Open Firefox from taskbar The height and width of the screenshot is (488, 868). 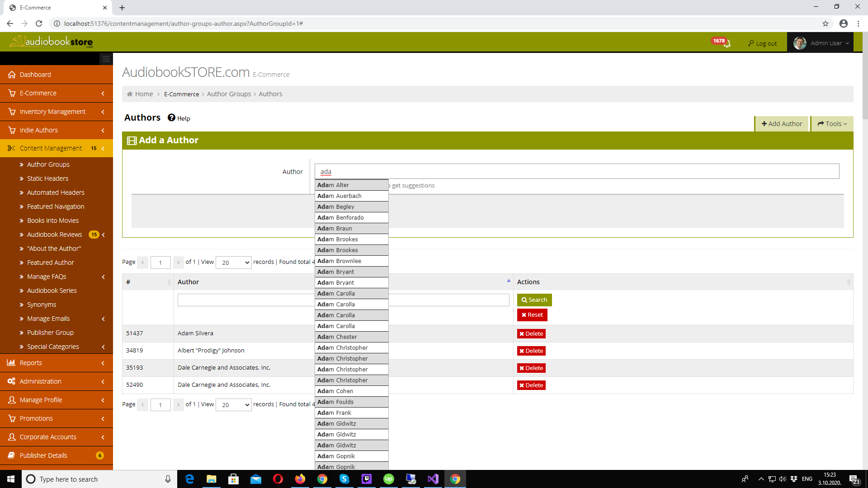coord(300,479)
